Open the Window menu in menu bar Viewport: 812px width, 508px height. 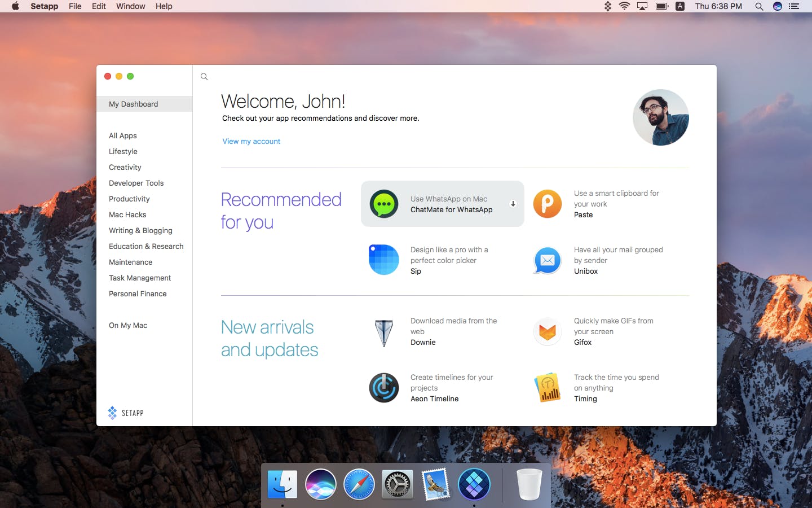pos(131,6)
